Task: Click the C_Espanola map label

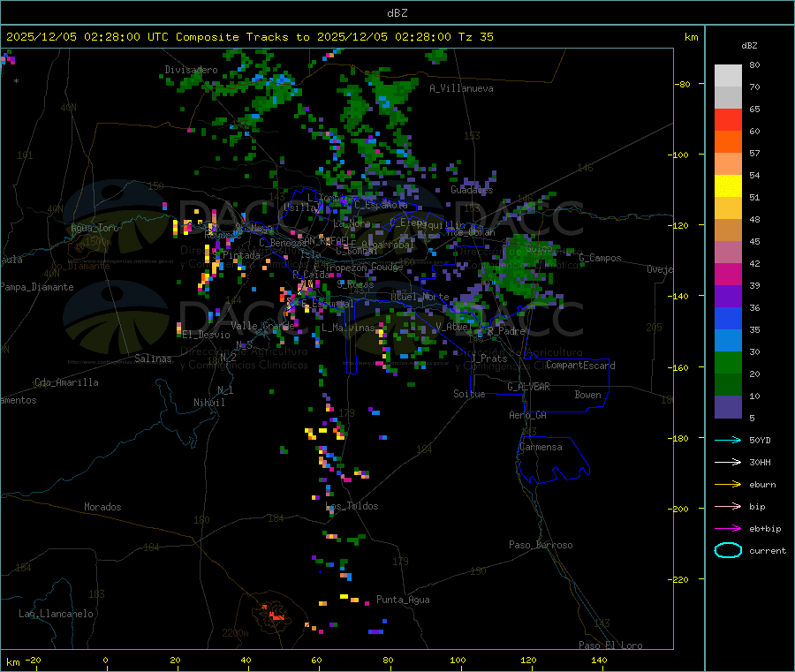Action: (380, 205)
